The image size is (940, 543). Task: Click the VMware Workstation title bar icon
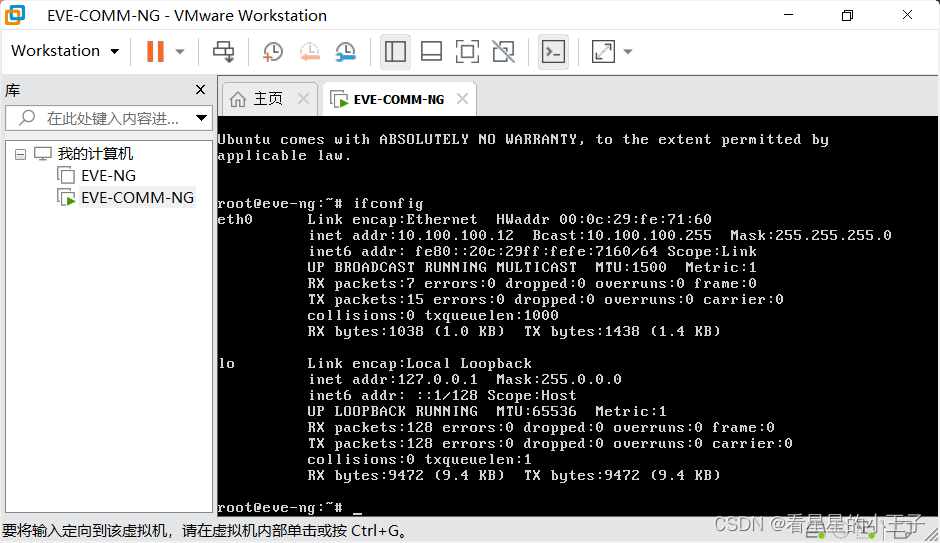click(15, 15)
